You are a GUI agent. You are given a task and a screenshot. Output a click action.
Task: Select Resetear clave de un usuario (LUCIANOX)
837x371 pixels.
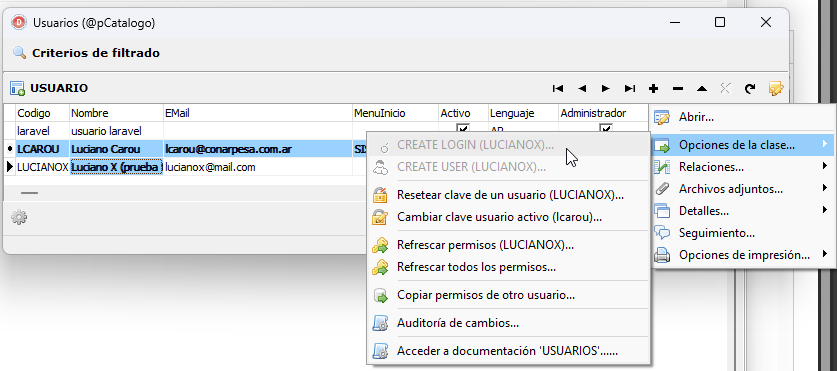pos(509,195)
